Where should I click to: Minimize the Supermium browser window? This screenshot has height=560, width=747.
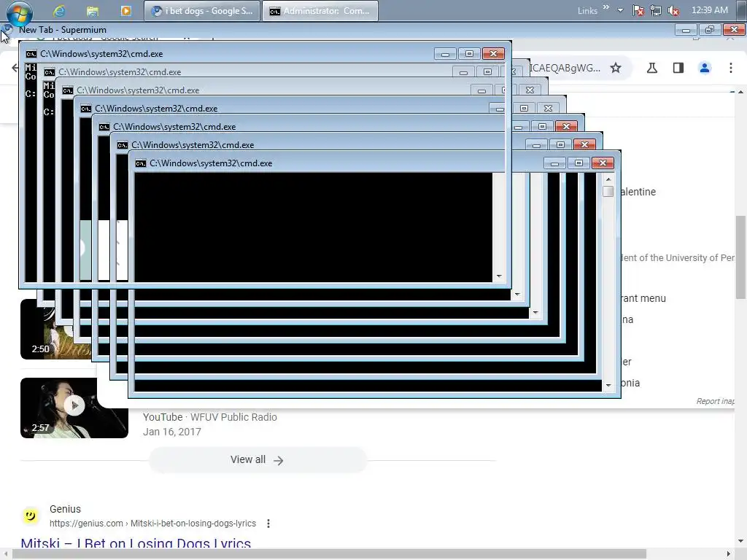686,30
